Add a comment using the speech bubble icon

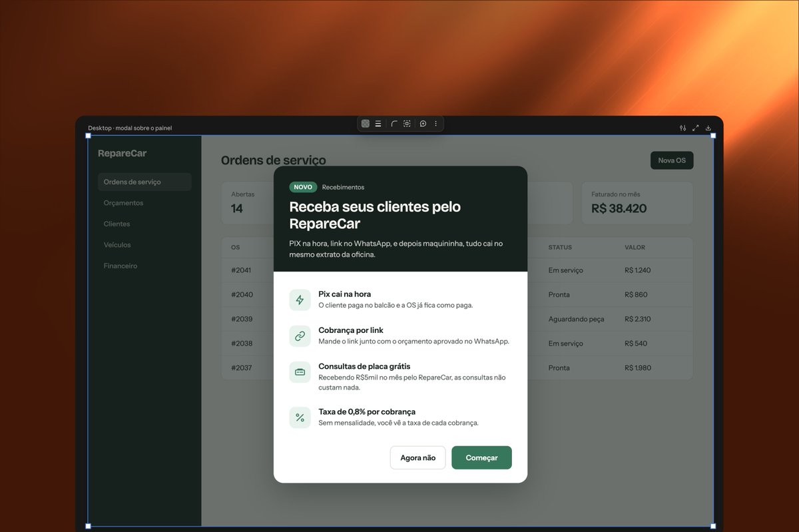coord(423,124)
